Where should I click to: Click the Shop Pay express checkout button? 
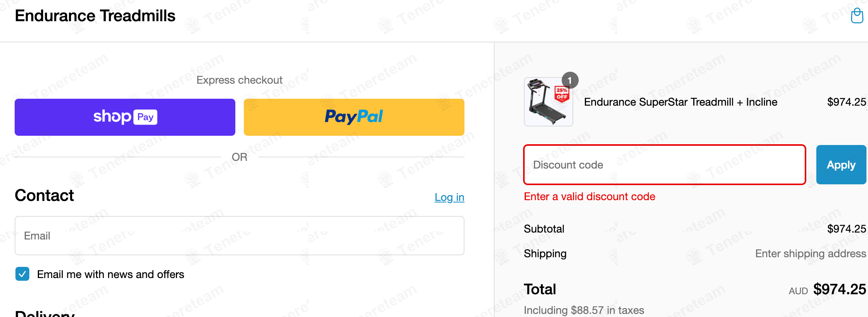pyautogui.click(x=125, y=117)
